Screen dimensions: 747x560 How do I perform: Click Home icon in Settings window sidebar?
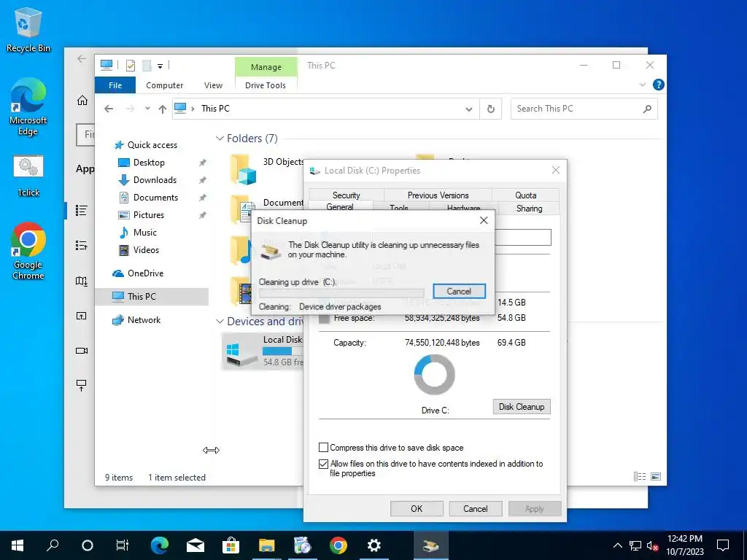[82, 100]
